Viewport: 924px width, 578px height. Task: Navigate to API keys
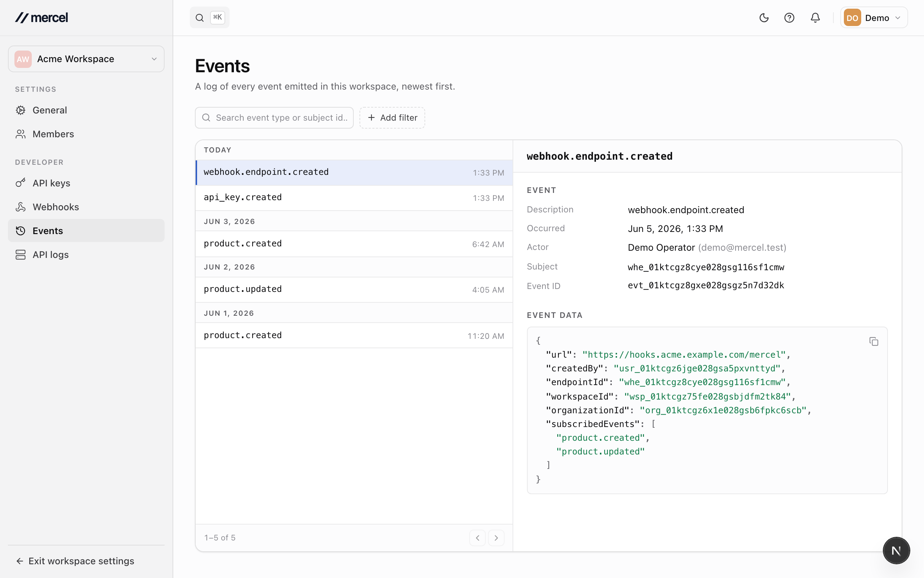click(x=86, y=183)
